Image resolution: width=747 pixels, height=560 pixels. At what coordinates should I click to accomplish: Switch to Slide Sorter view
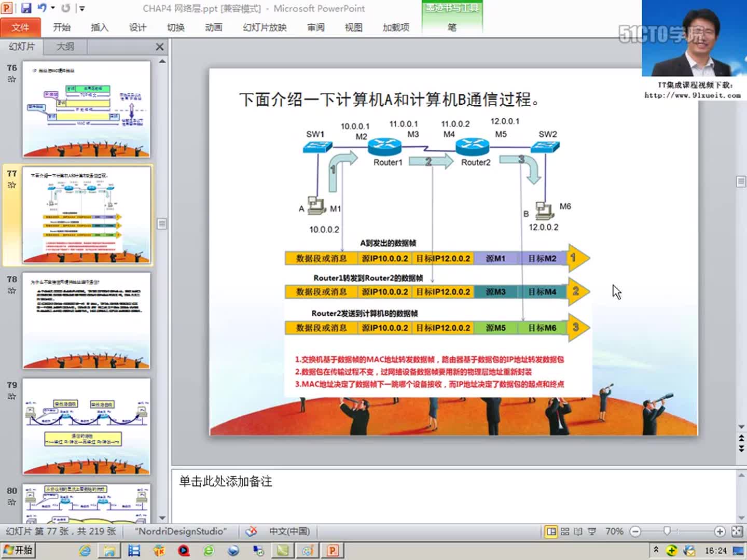pos(565,531)
